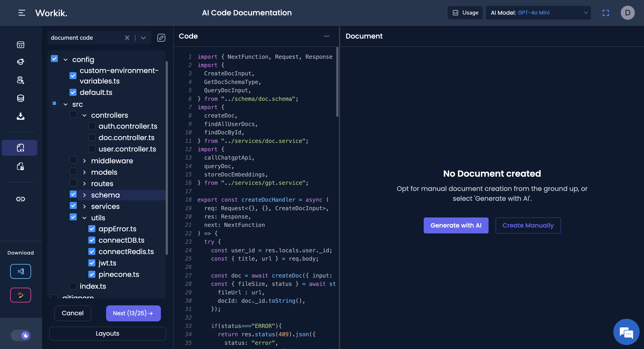Check the controllers folder checkbox
Image resolution: width=644 pixels, height=349 pixels.
coord(73,114)
